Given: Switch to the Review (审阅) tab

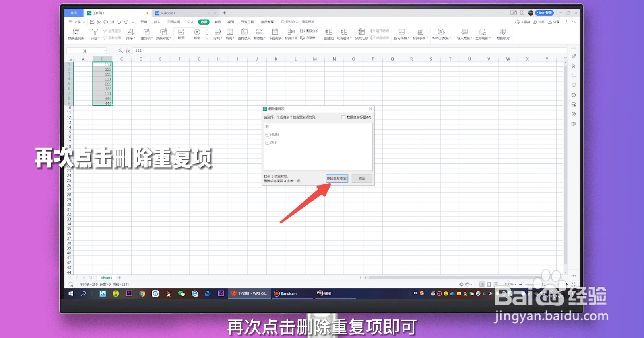Looking at the screenshot, I should [x=217, y=22].
